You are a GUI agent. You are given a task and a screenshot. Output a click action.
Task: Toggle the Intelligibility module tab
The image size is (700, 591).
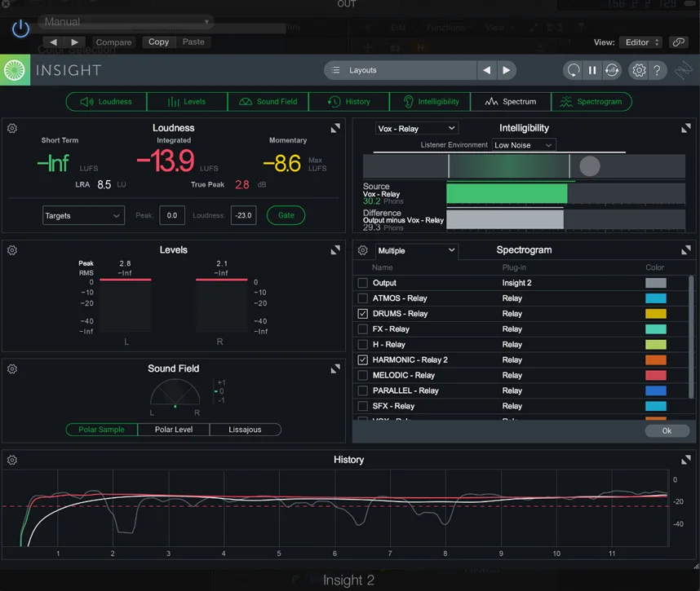pyautogui.click(x=430, y=102)
